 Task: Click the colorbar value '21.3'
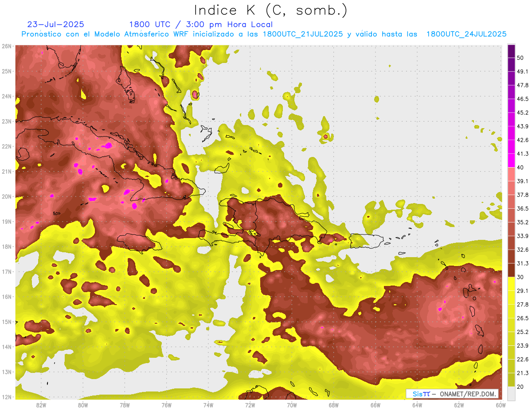point(522,373)
